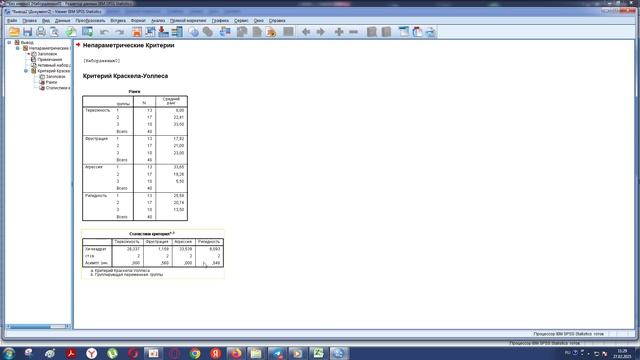640x360 pixels.
Task: Select Статистики item in the outline
Action: pyautogui.click(x=58, y=88)
